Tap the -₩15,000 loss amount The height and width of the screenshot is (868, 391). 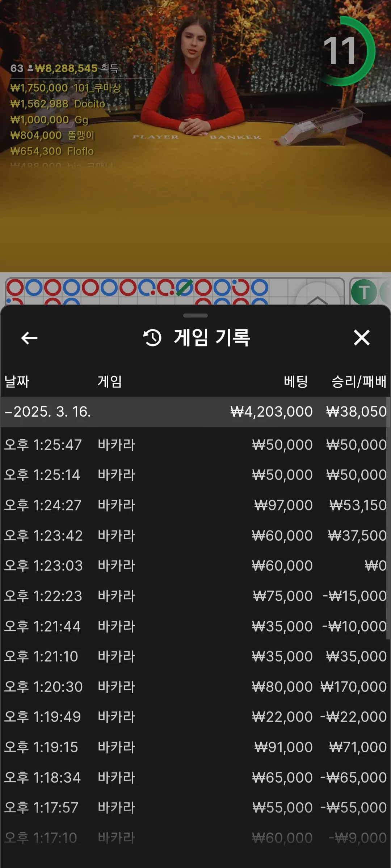(355, 596)
